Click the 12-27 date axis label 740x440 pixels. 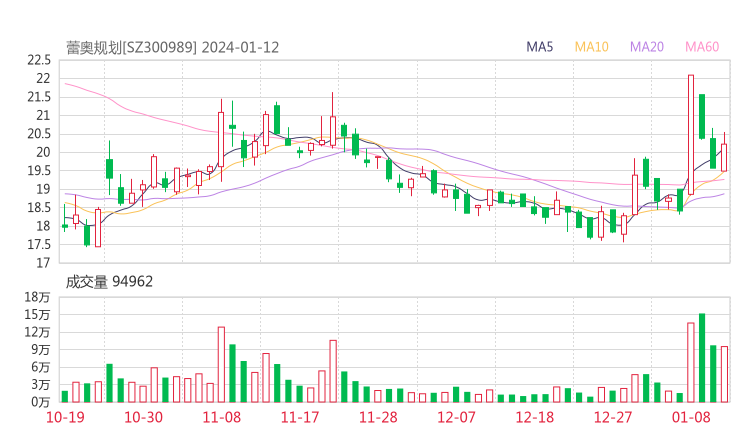[613, 417]
